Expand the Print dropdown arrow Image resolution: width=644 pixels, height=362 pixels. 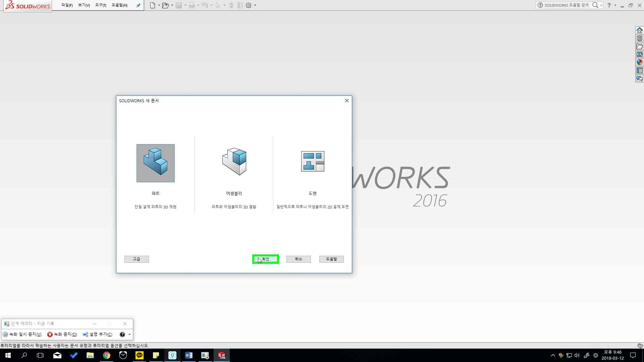[x=198, y=5]
